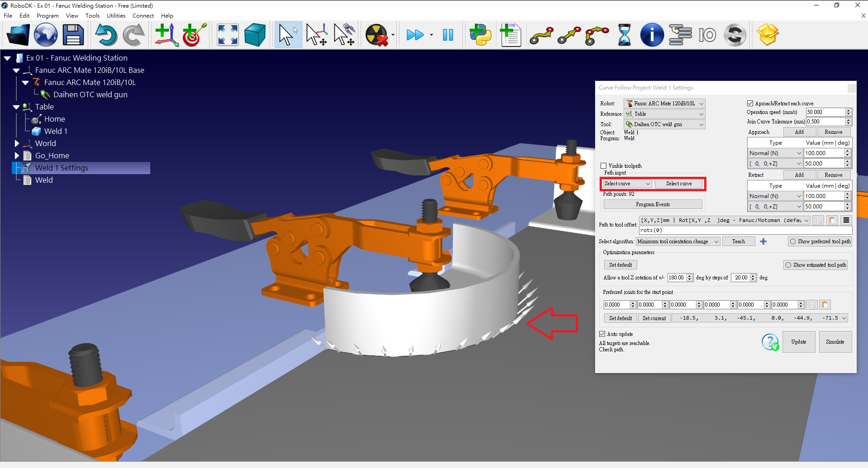Disable the Auto update checkbox
Viewport: 868px width, 468px height.
click(x=602, y=334)
